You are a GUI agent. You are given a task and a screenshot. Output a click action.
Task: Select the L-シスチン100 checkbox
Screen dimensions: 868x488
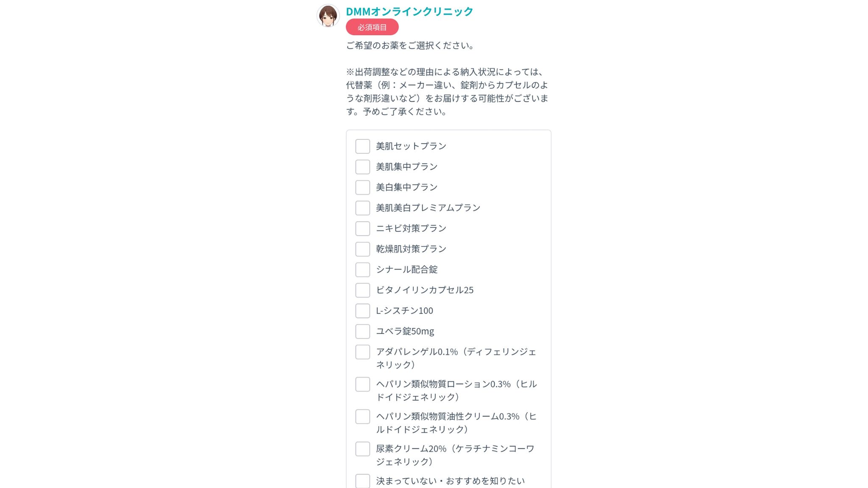pyautogui.click(x=362, y=311)
